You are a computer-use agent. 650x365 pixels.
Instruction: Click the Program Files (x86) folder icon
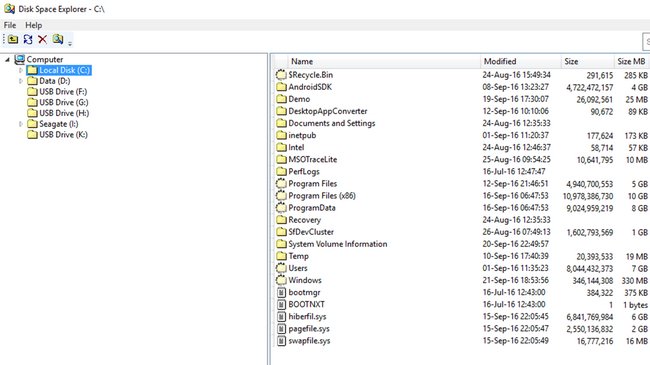[281, 196]
